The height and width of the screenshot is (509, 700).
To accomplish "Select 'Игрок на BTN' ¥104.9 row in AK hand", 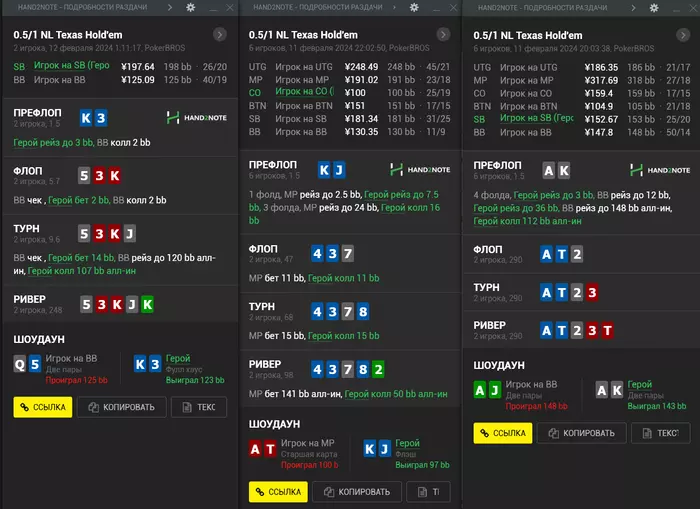I will 582,106.
